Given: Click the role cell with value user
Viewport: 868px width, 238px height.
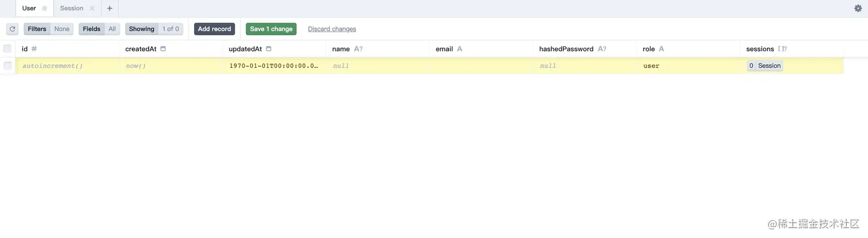Looking at the screenshot, I should [x=688, y=65].
